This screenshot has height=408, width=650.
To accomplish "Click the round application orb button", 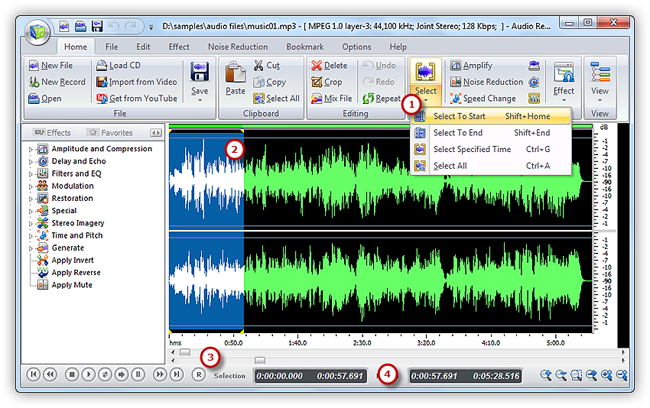I will (37, 32).
